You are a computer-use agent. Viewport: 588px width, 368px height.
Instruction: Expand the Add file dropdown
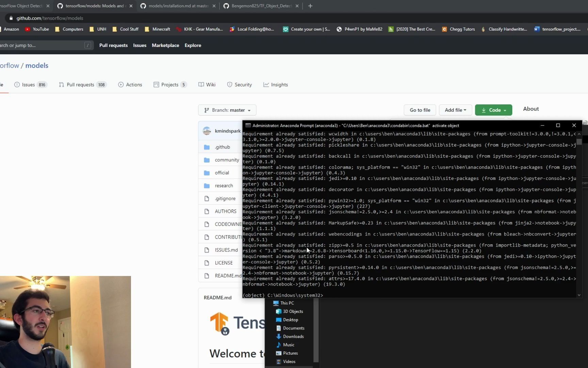pyautogui.click(x=455, y=110)
